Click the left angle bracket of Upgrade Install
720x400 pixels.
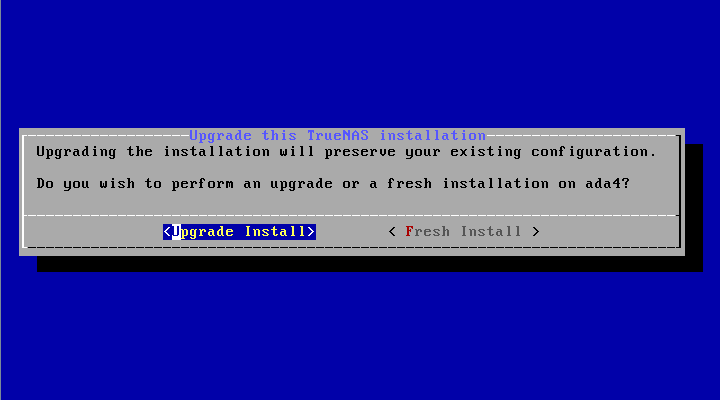(x=167, y=231)
